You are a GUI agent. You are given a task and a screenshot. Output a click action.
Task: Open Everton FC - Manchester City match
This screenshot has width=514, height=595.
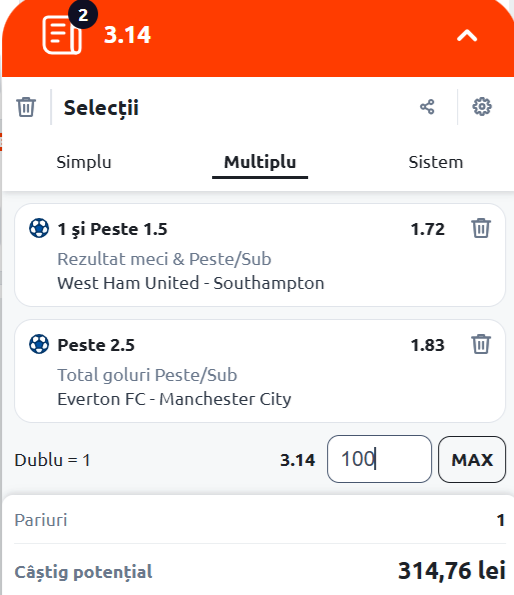(174, 399)
